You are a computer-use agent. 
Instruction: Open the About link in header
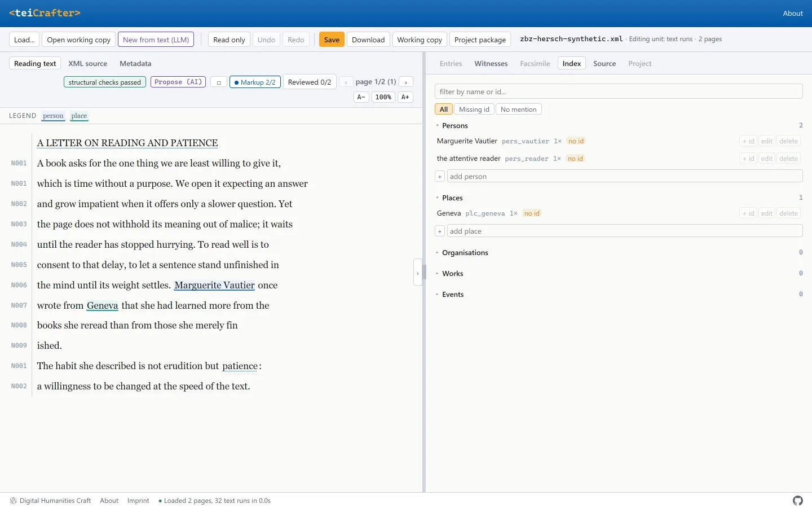pos(793,14)
